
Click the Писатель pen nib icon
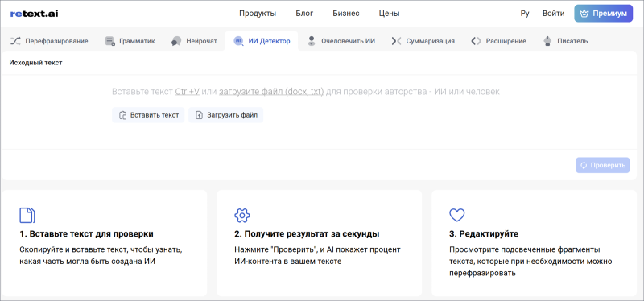click(x=547, y=41)
